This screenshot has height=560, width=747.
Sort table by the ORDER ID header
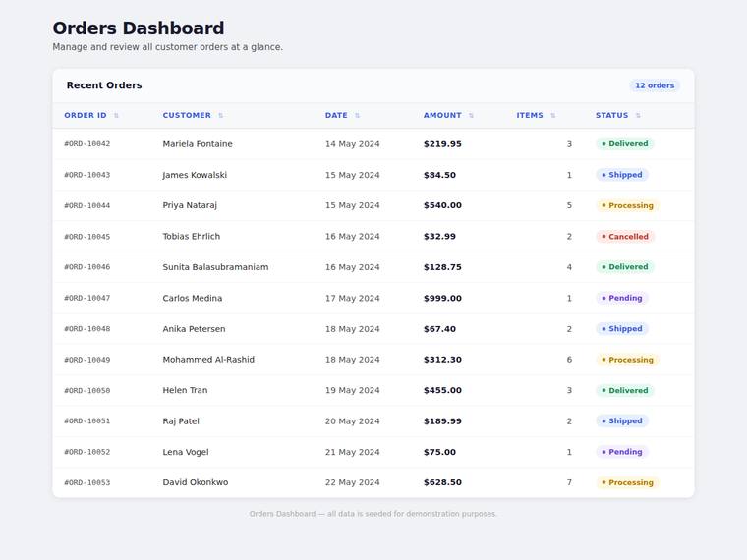click(x=86, y=115)
